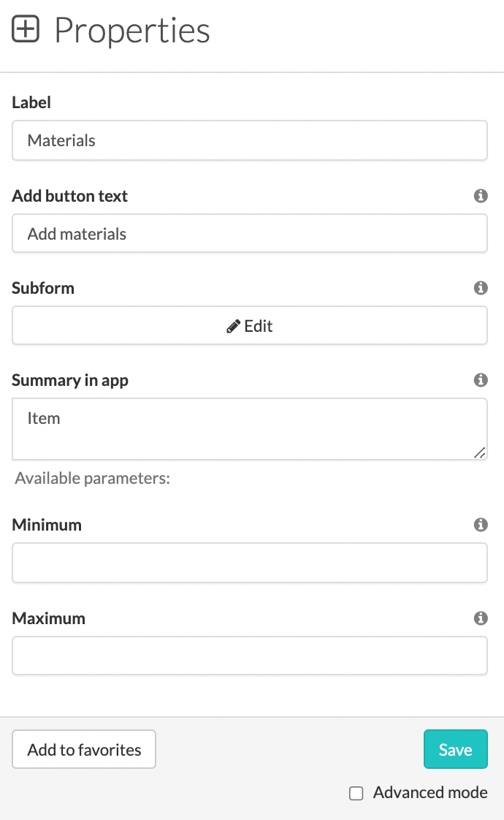This screenshot has width=504, height=820.
Task: Click the textarea resize handle
Action: click(x=481, y=453)
